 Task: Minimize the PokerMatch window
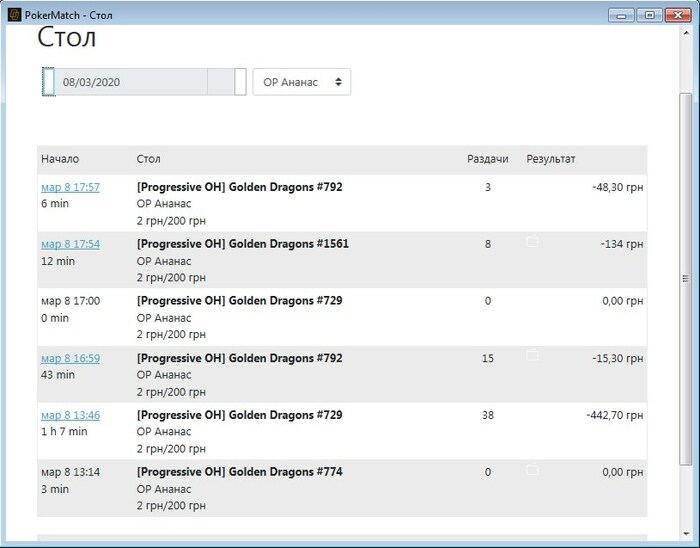pos(621,15)
